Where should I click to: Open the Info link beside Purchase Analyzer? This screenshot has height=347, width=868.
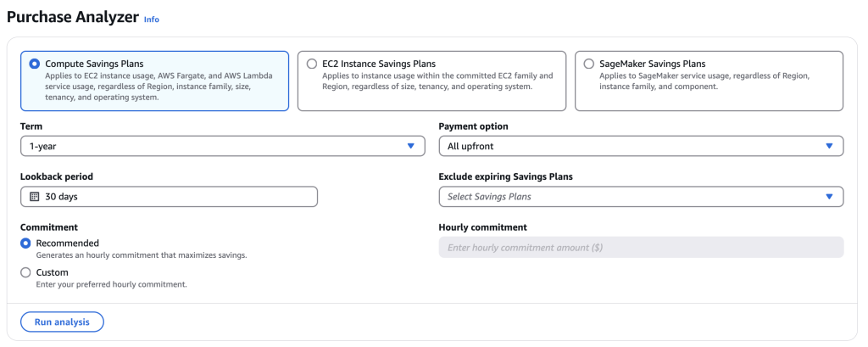tap(151, 20)
